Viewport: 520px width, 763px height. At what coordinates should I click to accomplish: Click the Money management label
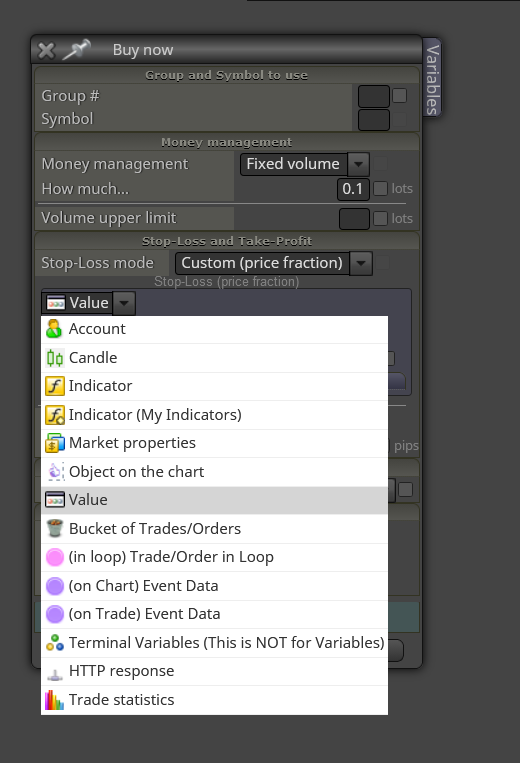coord(115,164)
